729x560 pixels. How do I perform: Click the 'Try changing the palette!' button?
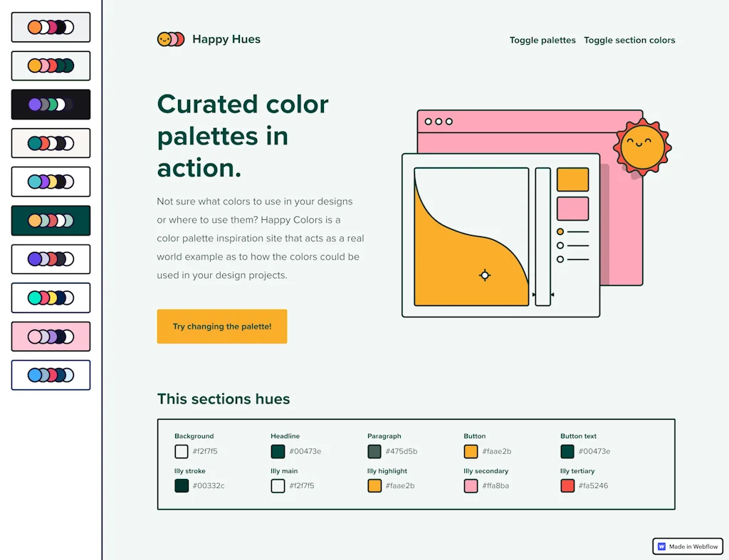(x=221, y=326)
